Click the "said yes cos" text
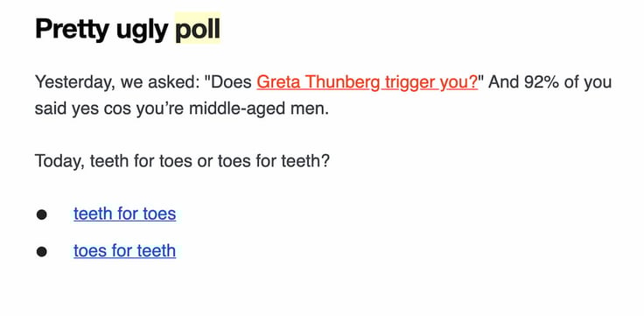The height and width of the screenshot is (316, 644). tap(82, 109)
